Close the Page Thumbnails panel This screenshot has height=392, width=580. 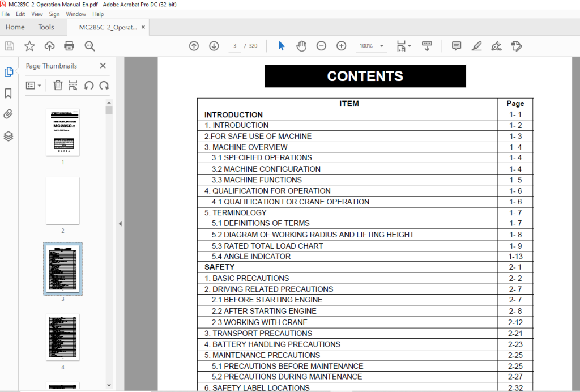tap(103, 66)
